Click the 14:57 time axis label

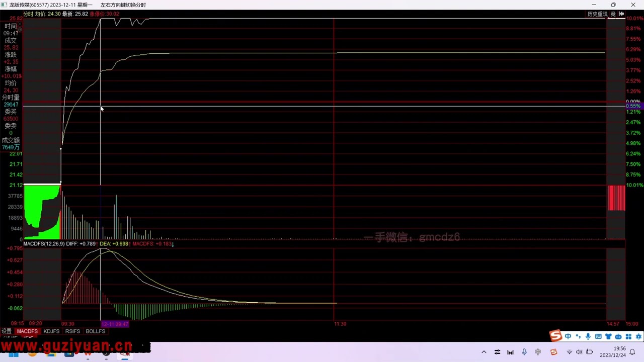(613, 324)
